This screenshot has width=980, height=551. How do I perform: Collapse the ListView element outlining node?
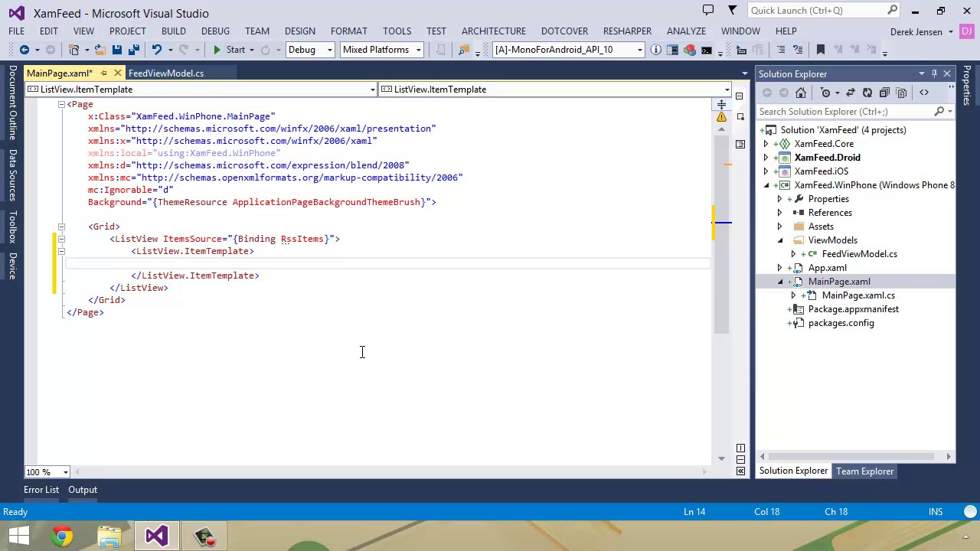pyautogui.click(x=61, y=239)
